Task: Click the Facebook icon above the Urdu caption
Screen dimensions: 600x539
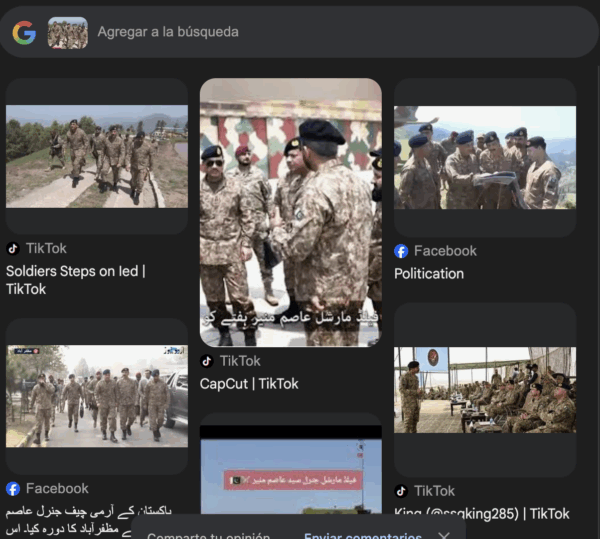Action: pyautogui.click(x=13, y=489)
